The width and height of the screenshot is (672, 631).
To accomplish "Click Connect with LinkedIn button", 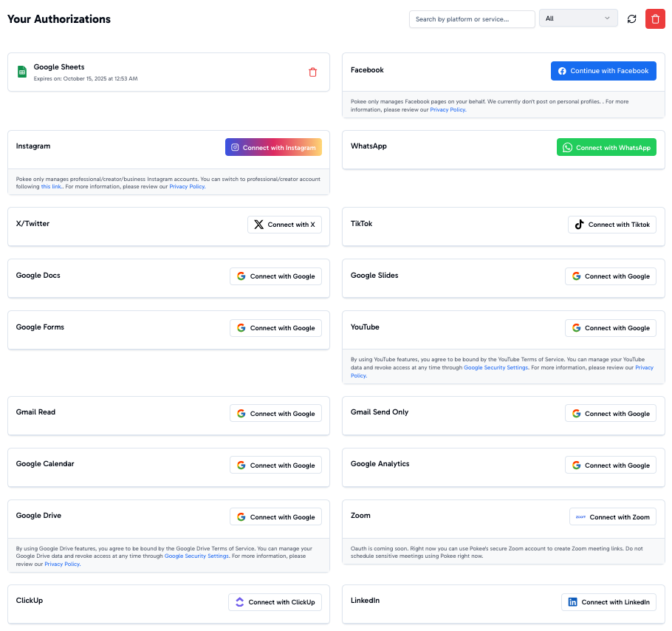I will tap(608, 602).
